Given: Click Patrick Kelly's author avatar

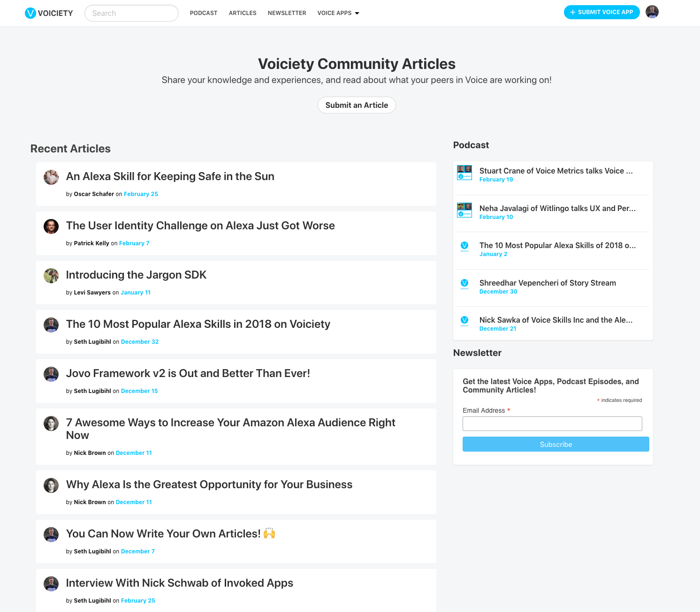Looking at the screenshot, I should tap(51, 227).
